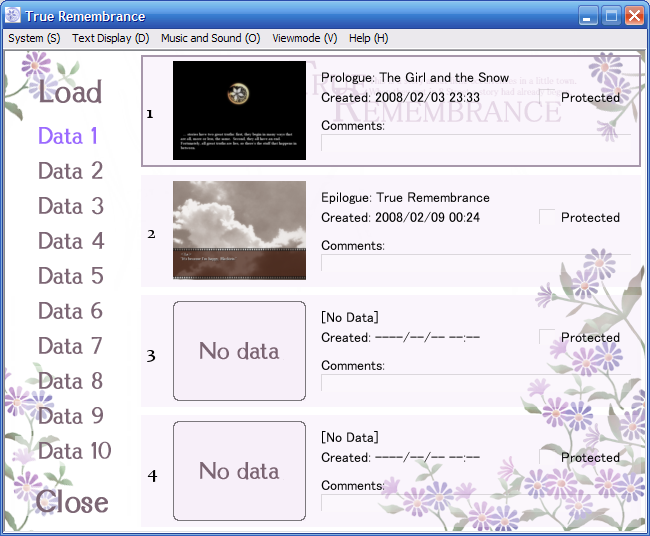The image size is (650, 536).
Task: Switch to the Data 8 page
Action: coord(70,381)
